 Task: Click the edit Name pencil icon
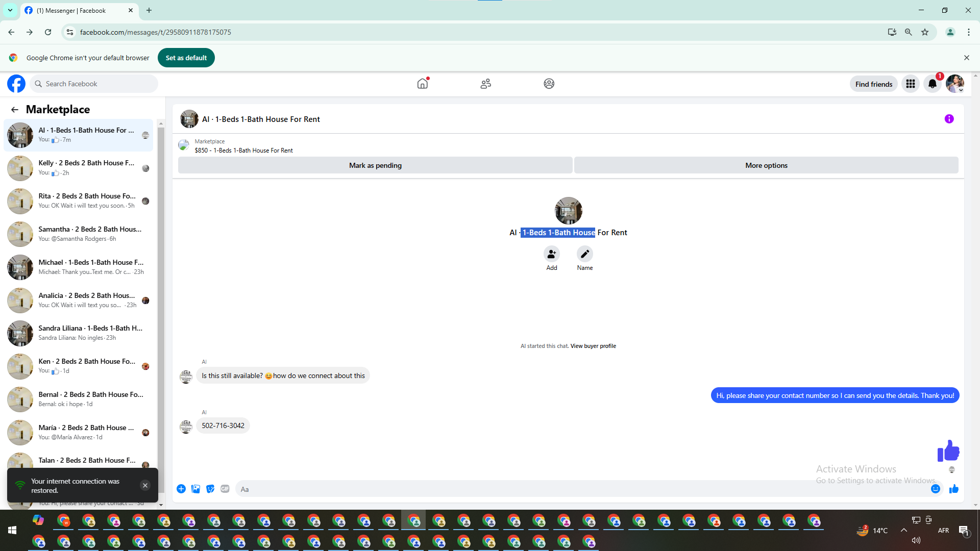point(585,254)
